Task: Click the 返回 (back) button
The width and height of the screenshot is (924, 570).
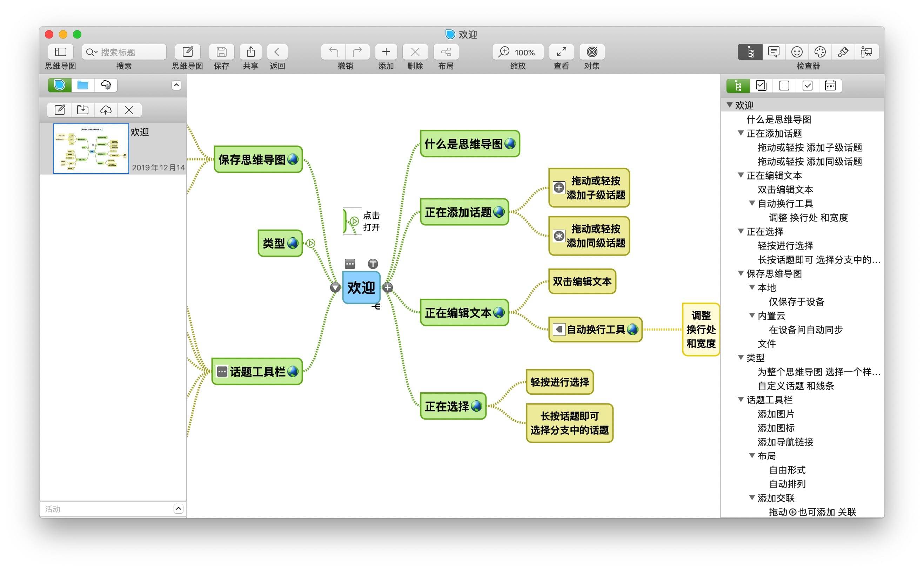Action: pos(277,52)
